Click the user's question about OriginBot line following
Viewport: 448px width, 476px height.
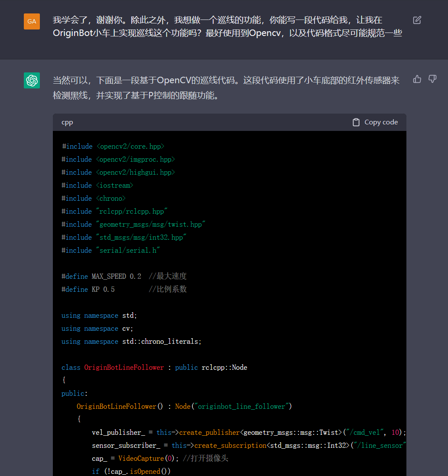click(x=227, y=26)
